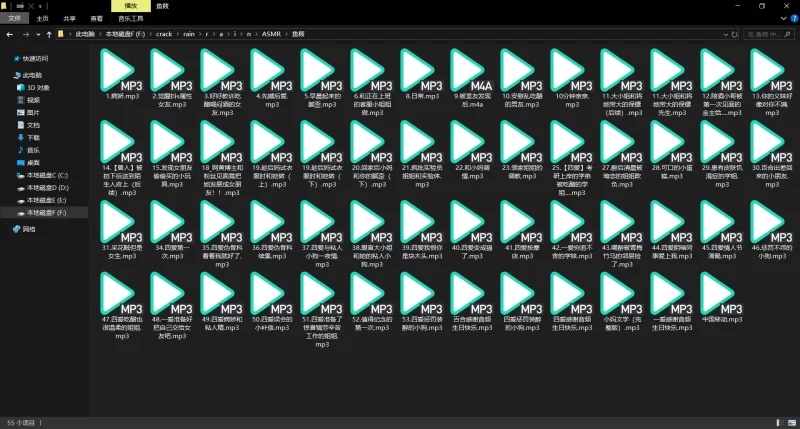The height and width of the screenshot is (429, 800).
Task: Select the MP3 file numbered 2
Action: coord(172,78)
